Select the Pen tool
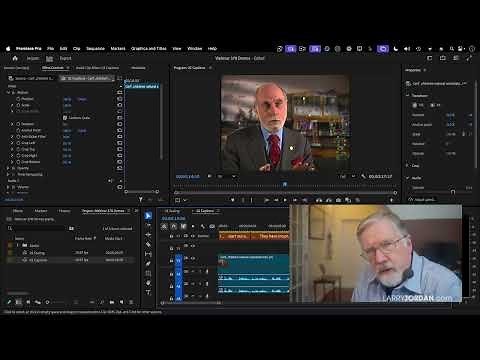480x360 pixels. (x=148, y=264)
